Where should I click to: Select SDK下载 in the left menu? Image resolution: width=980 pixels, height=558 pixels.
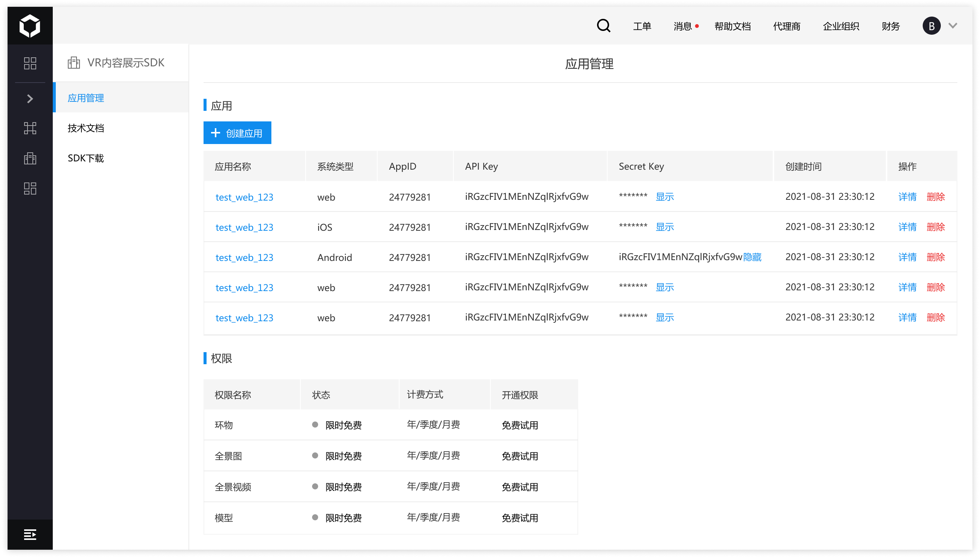pos(86,158)
